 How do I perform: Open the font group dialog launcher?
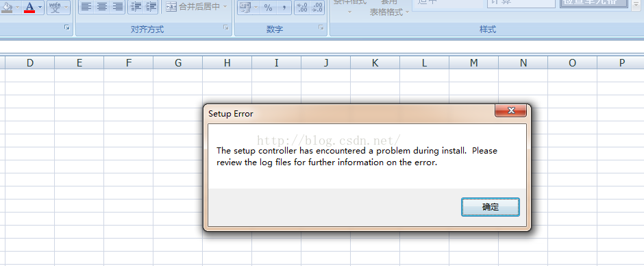coord(67,27)
